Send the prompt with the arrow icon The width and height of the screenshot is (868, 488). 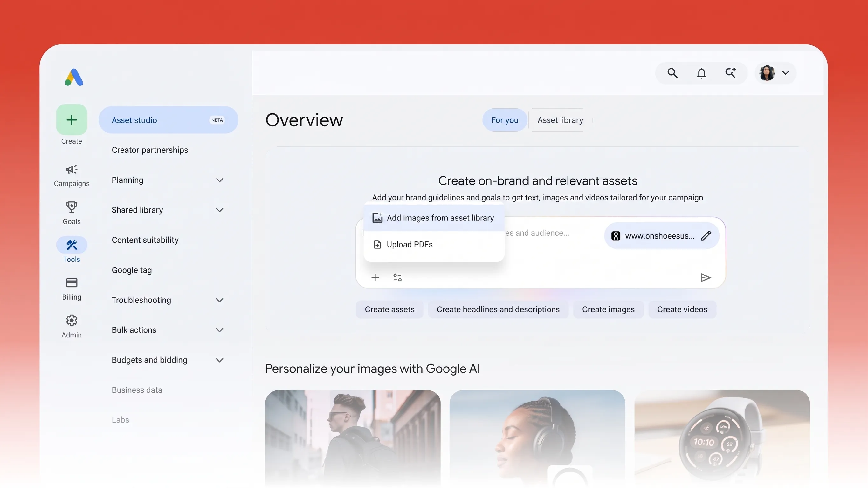click(x=706, y=277)
